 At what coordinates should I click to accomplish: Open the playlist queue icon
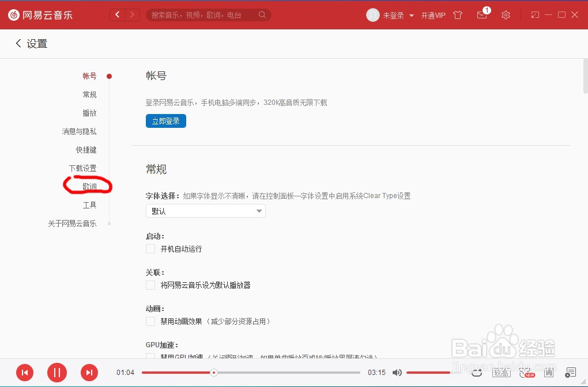point(570,373)
